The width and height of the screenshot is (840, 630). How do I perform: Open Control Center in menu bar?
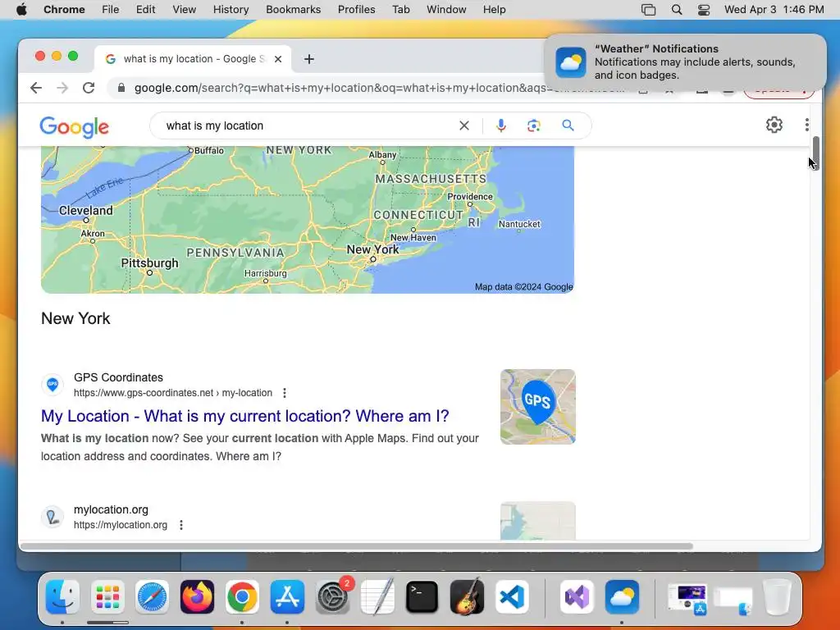703,10
